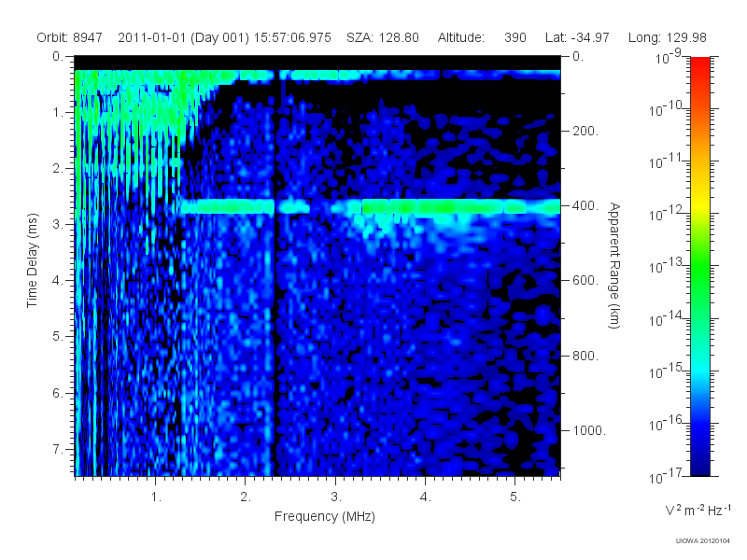This screenshot has width=747, height=560.
Task: Click the 'Frequency (MHz)' axis label
Action: pos(325,516)
